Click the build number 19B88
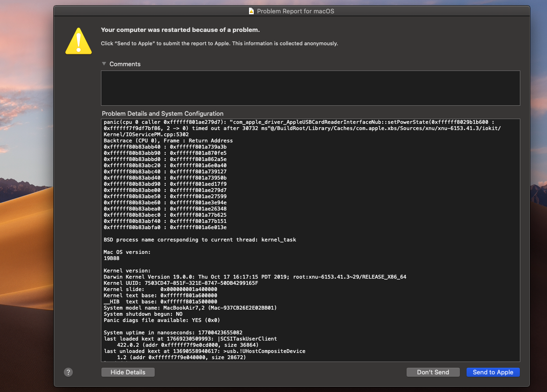 pyautogui.click(x=111, y=258)
